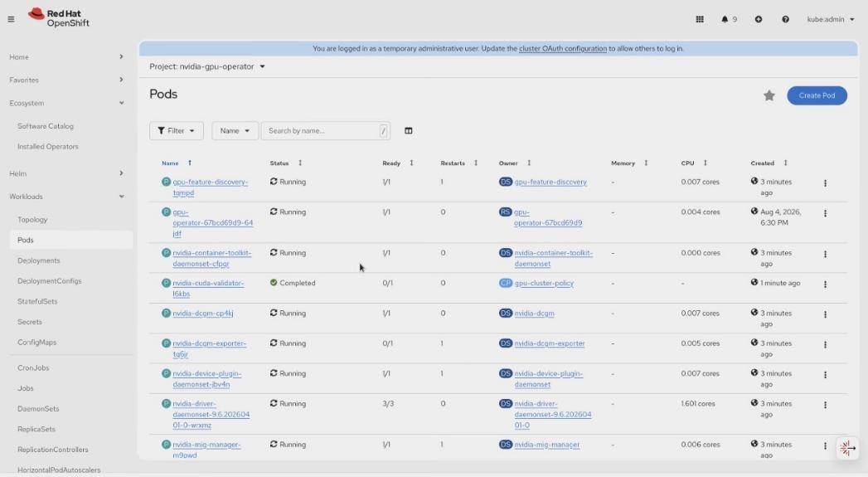The image size is (868, 477).
Task: Open StatefulSets in sidebar
Action: coord(37,301)
